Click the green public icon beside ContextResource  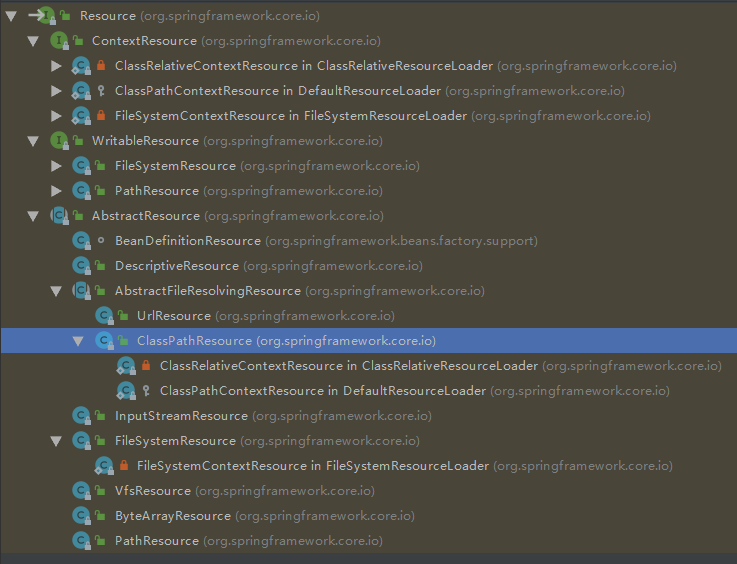pyautogui.click(x=78, y=41)
